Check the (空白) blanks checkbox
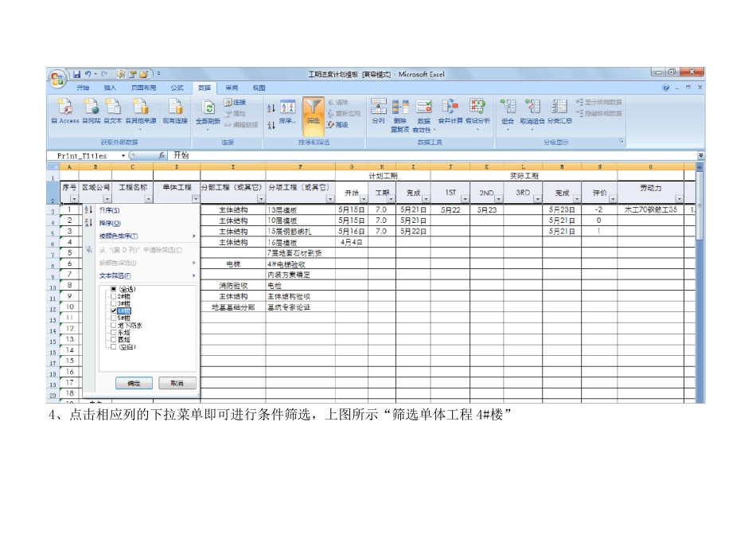The image size is (756, 535). [113, 347]
